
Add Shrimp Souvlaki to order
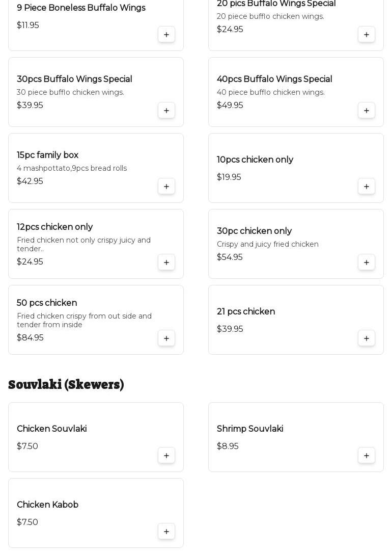(367, 456)
